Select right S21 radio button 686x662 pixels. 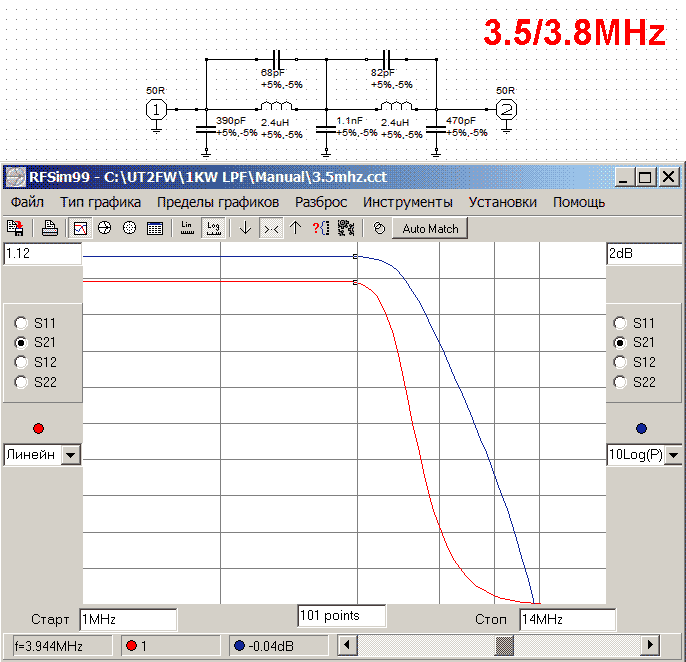(x=620, y=343)
